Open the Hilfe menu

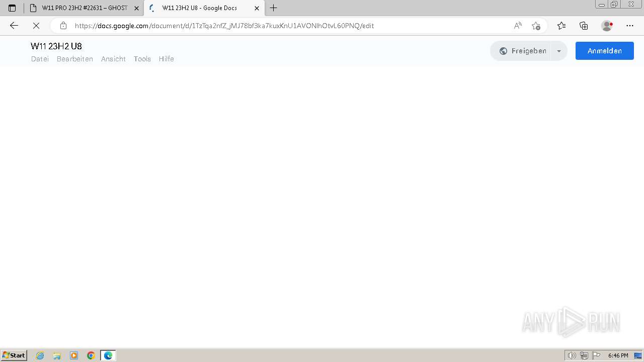167,59
